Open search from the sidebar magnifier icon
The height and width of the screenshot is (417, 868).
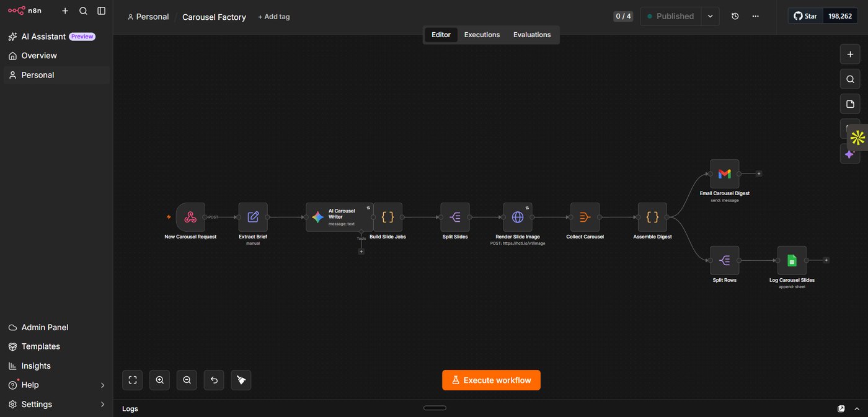(83, 11)
